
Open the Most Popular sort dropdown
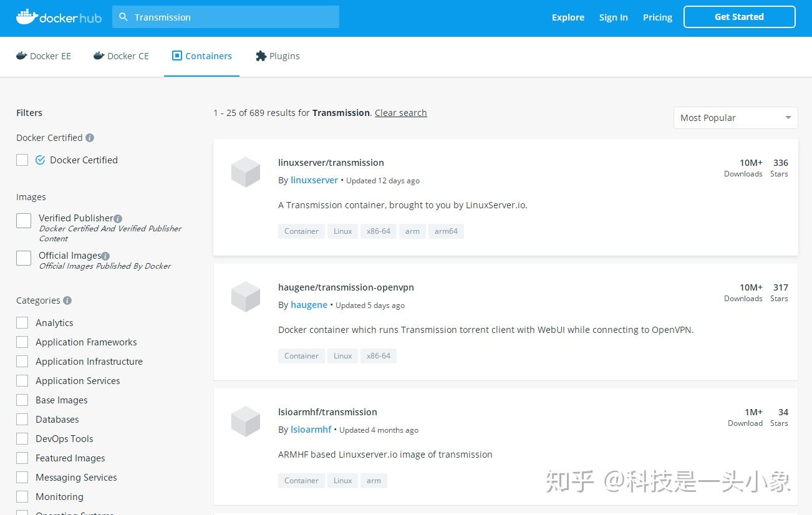point(735,117)
